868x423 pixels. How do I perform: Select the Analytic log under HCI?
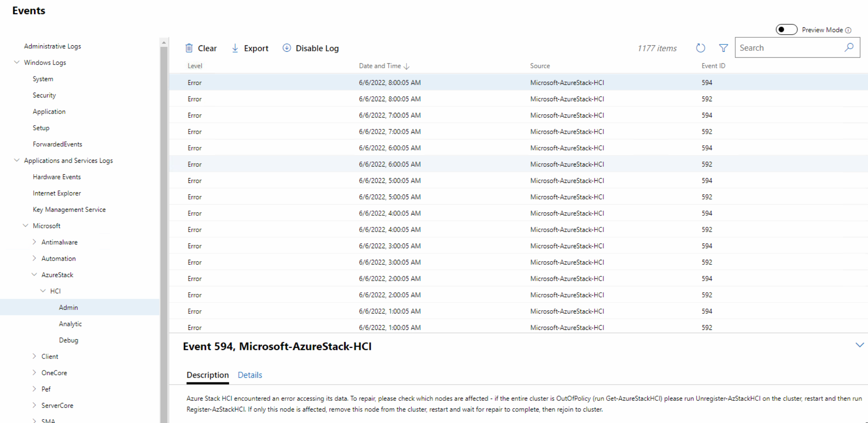[x=70, y=323]
